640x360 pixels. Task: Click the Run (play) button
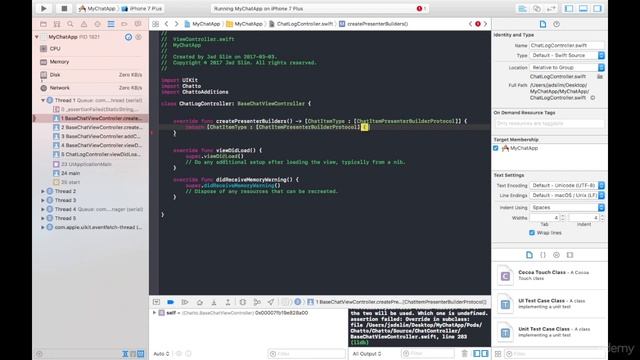[x=44, y=8]
